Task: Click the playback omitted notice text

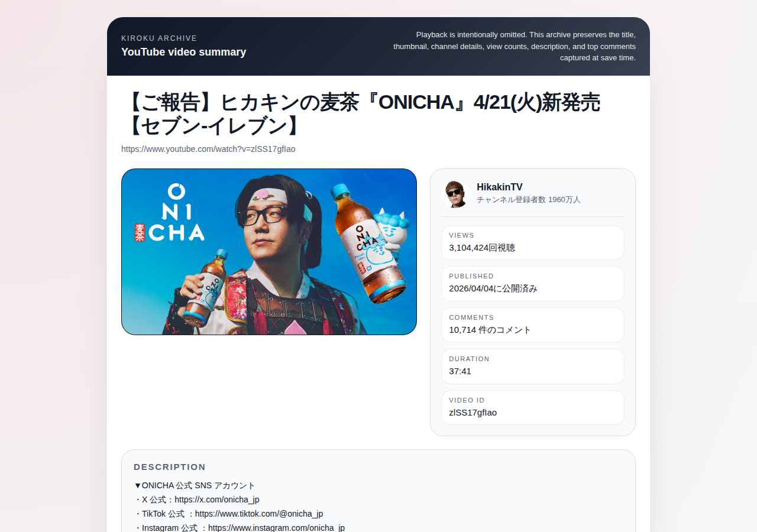Action: pyautogui.click(x=513, y=46)
